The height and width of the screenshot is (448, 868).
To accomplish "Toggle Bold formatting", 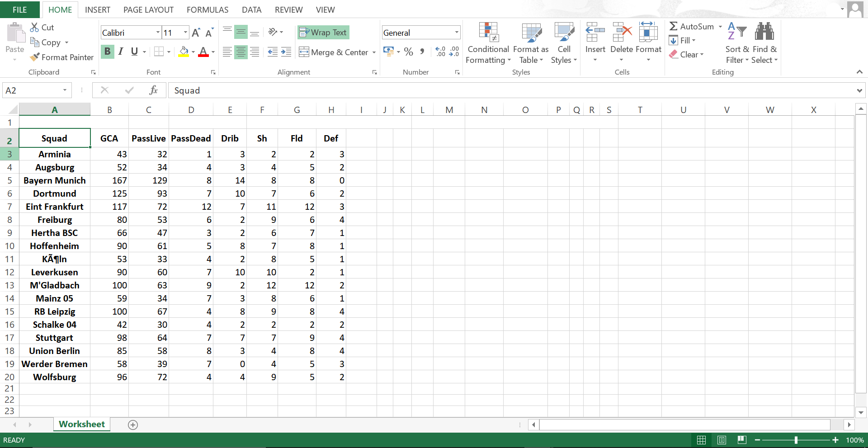I will [108, 52].
